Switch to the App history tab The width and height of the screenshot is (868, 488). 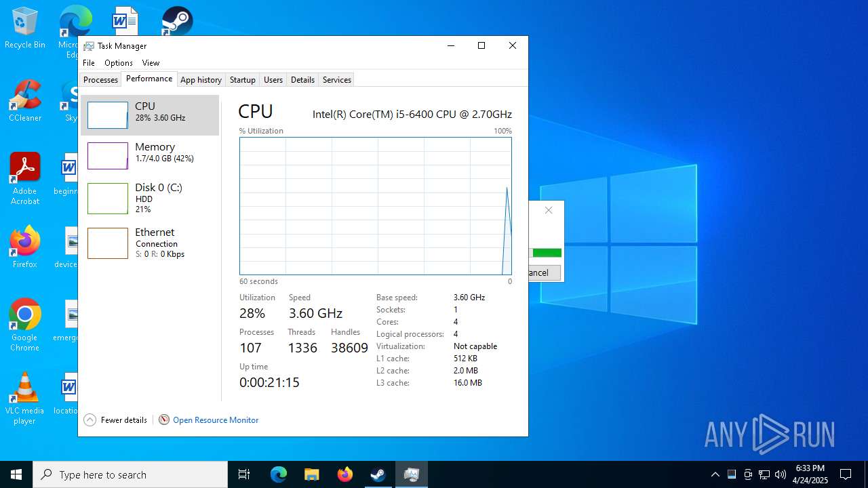pyautogui.click(x=201, y=80)
